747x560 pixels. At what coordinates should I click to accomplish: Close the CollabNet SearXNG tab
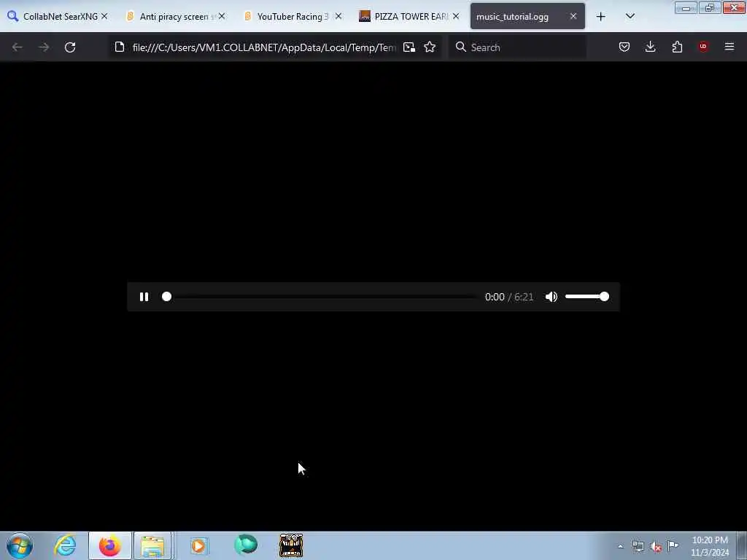tap(104, 16)
